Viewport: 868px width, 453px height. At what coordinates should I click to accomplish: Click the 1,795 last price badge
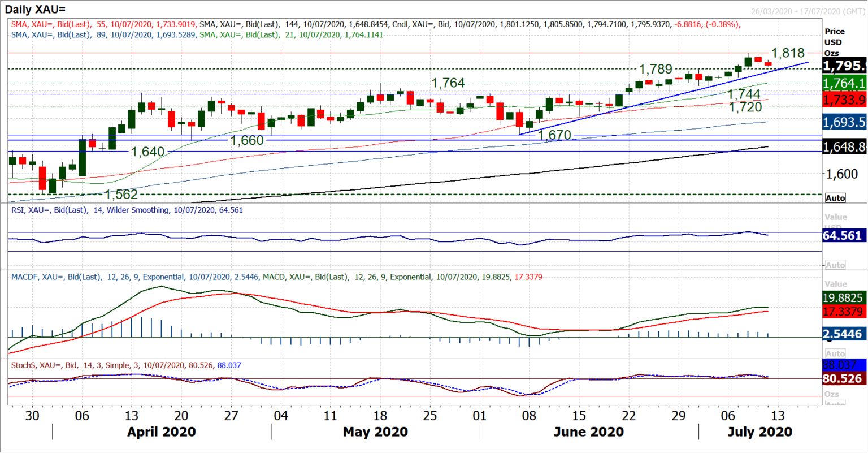click(x=845, y=66)
